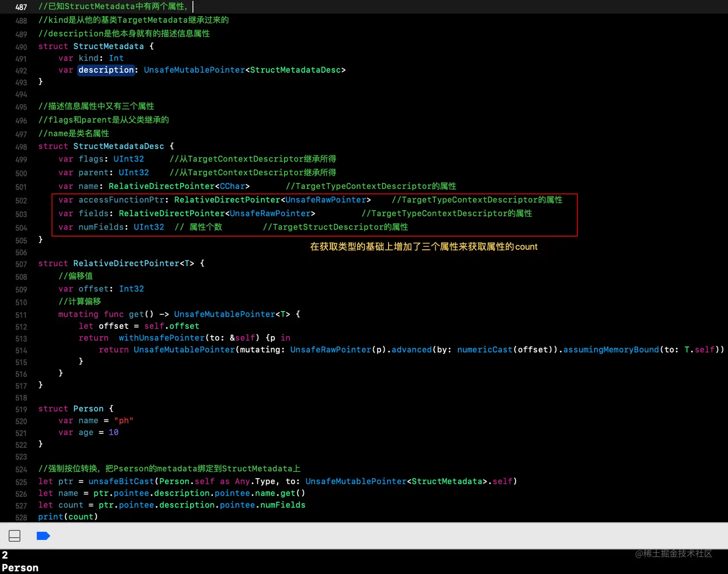Click "StructMetadata" in the line 490 declaration
The image size is (728, 574).
pos(108,46)
